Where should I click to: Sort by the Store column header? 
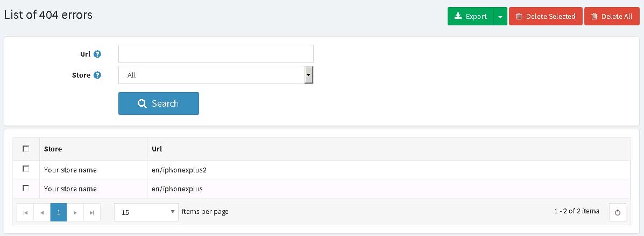53,149
